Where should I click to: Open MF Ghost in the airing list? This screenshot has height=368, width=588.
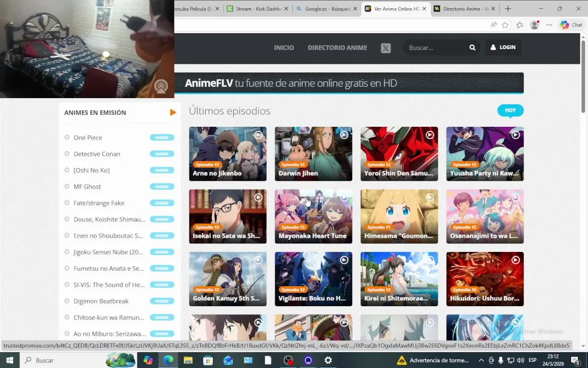tap(87, 187)
